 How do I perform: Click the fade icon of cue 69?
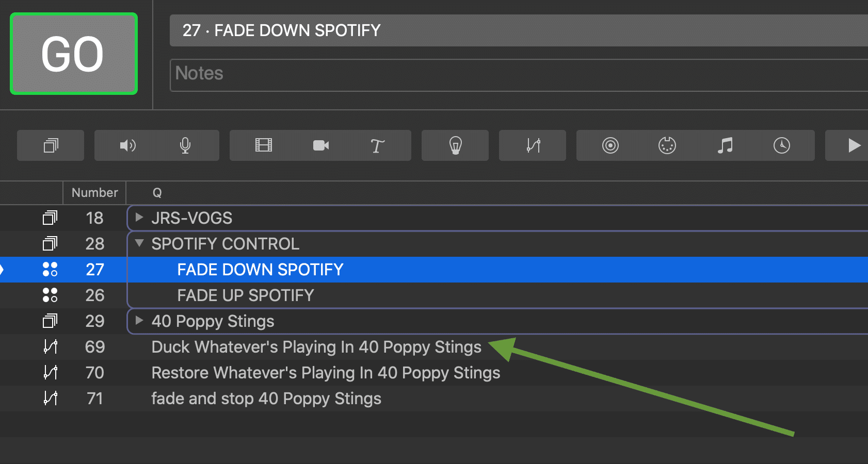point(50,346)
